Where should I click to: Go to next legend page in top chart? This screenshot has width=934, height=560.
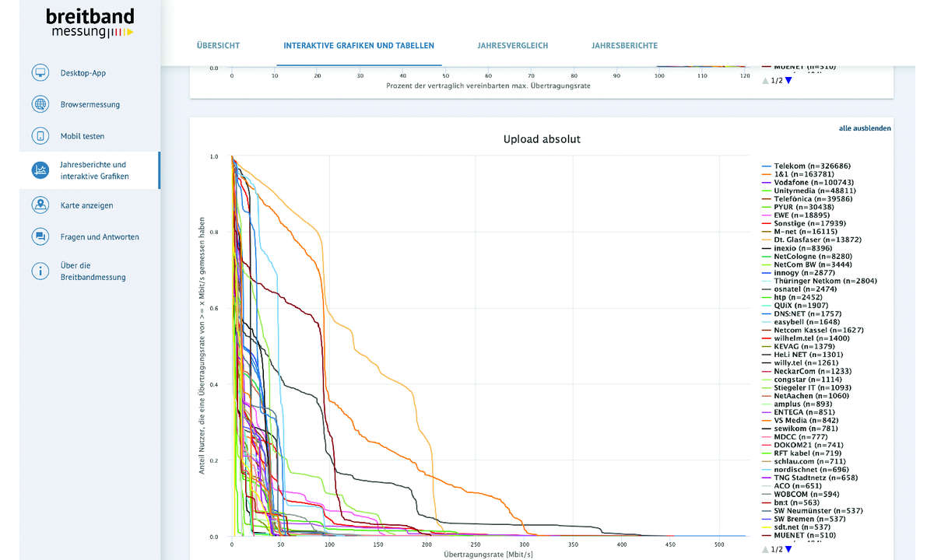click(x=788, y=80)
